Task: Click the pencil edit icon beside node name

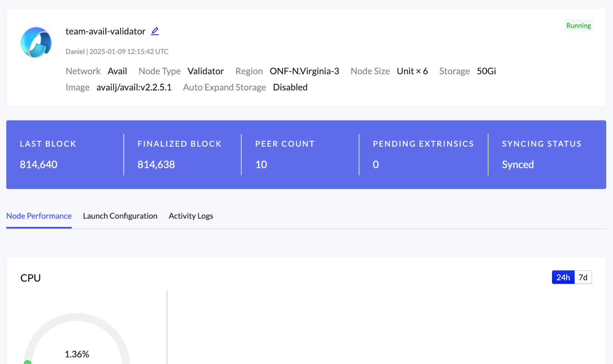Action: click(x=155, y=31)
